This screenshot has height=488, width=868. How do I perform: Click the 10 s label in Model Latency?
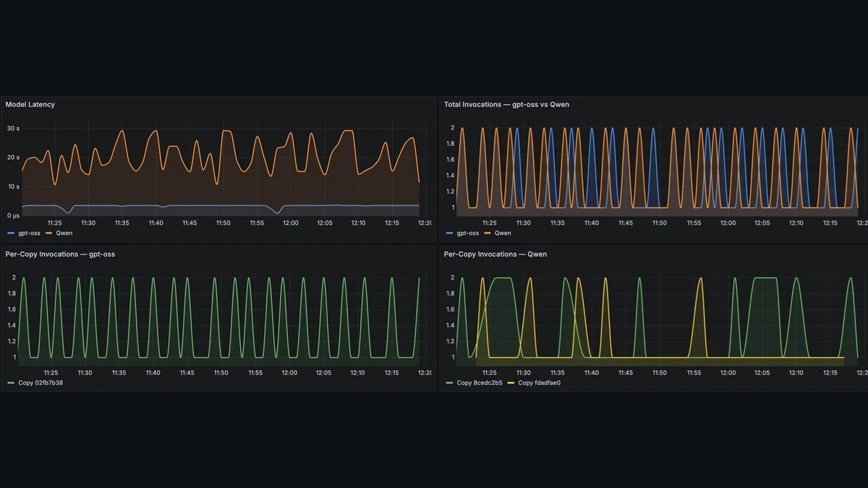pos(13,187)
